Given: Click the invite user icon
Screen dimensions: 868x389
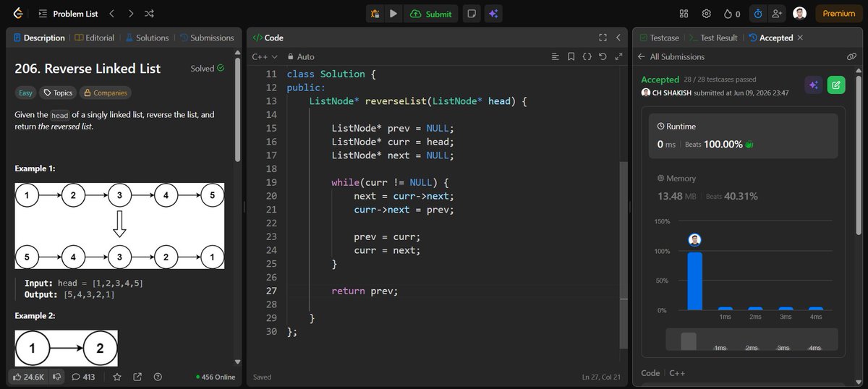Looking at the screenshot, I should tap(778, 14).
